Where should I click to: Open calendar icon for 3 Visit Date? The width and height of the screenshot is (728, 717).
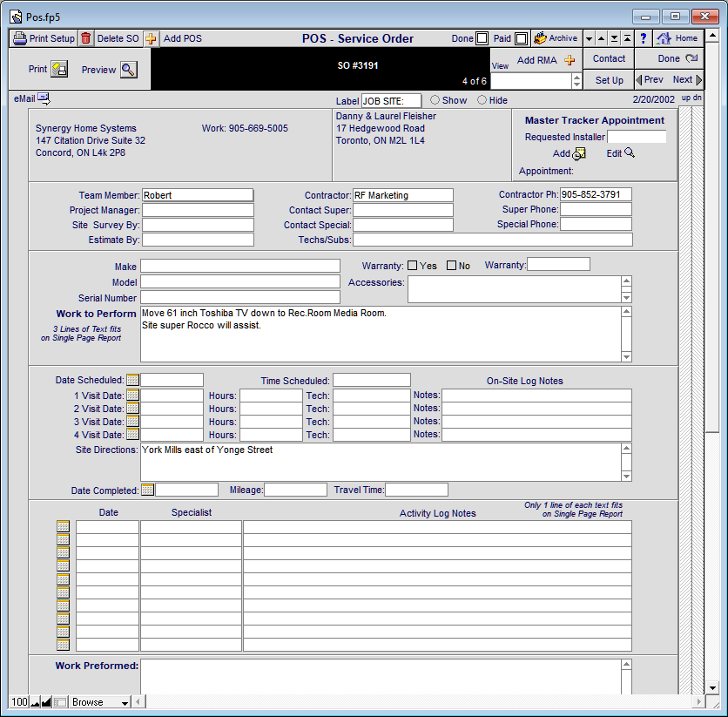pos(132,421)
